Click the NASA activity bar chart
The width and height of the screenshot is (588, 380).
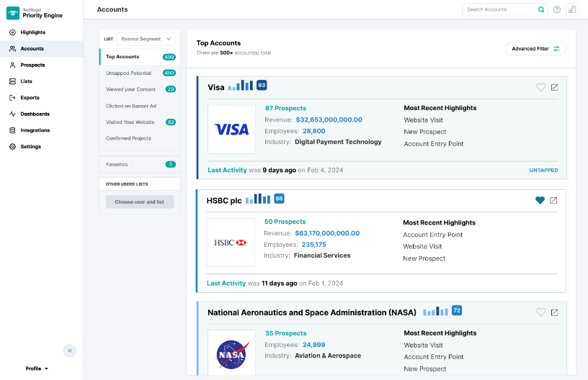[435, 311]
